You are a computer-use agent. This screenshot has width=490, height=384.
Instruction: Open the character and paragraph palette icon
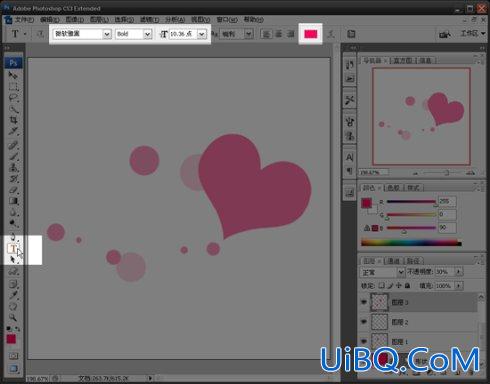pyautogui.click(x=351, y=34)
